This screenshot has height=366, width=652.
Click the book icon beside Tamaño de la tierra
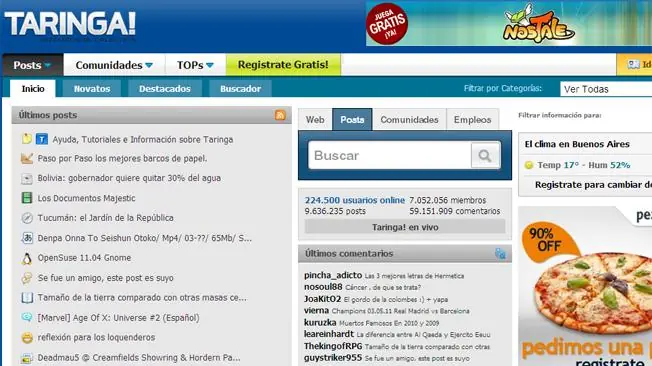pos(27,298)
